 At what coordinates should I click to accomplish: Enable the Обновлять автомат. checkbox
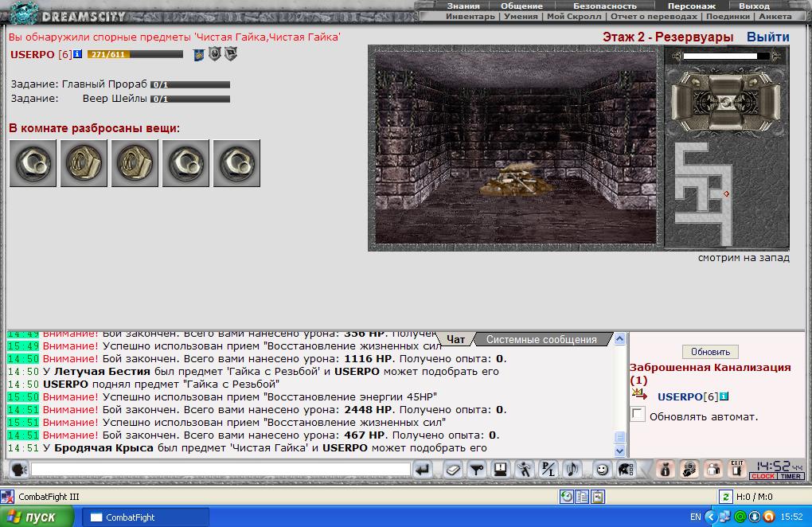638,415
